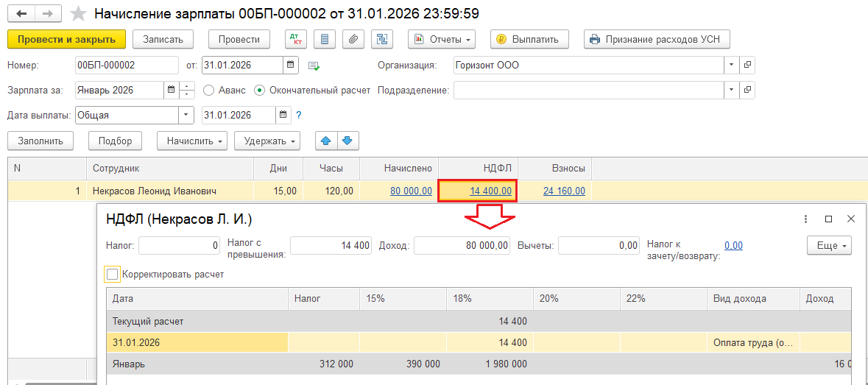Decrease Зарплата за month with stepper down

tap(188, 94)
